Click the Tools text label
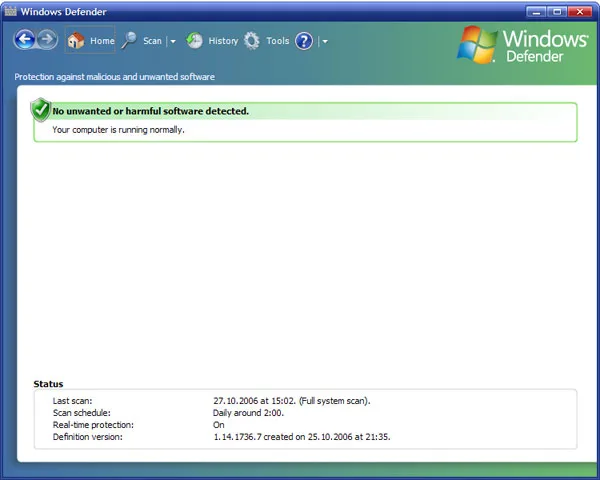Screen dimensions: 600x480 coord(278,41)
